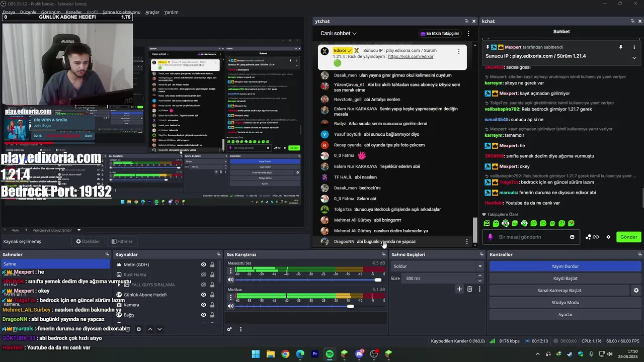Show the hidden Rust Harita source

point(203,275)
